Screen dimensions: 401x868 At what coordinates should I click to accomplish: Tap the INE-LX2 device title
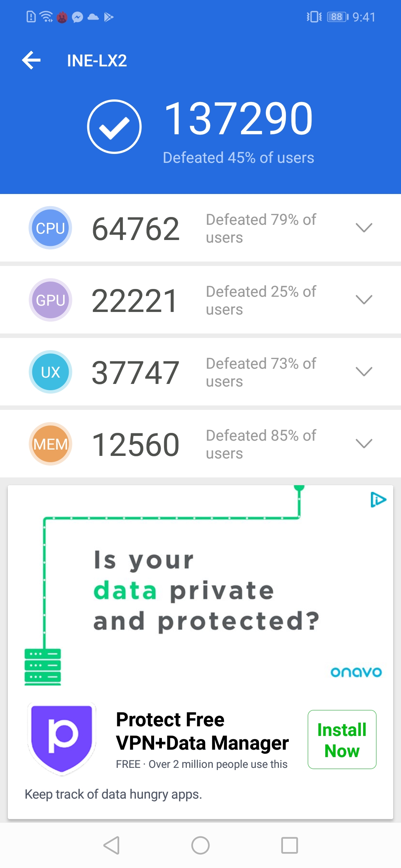click(97, 60)
